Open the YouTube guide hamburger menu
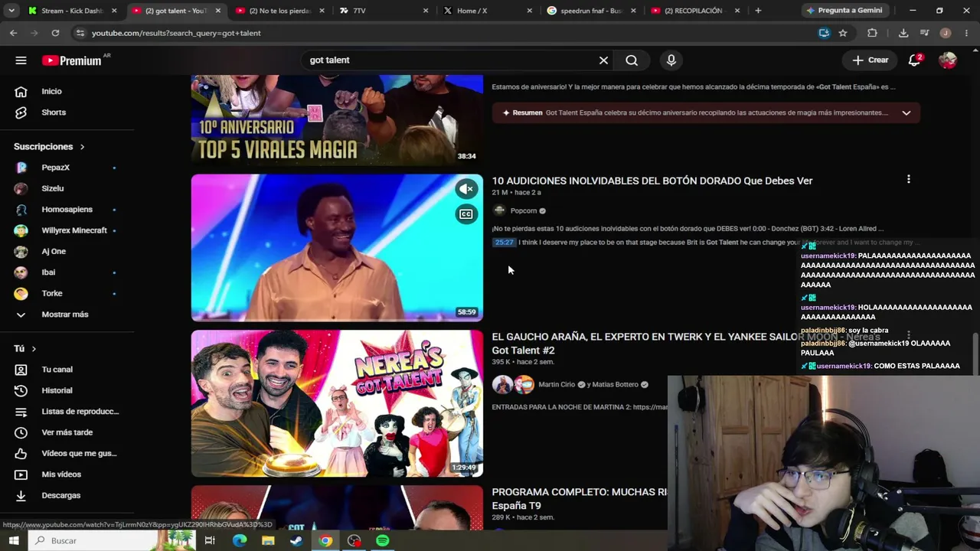Image resolution: width=980 pixels, height=551 pixels. tap(21, 60)
